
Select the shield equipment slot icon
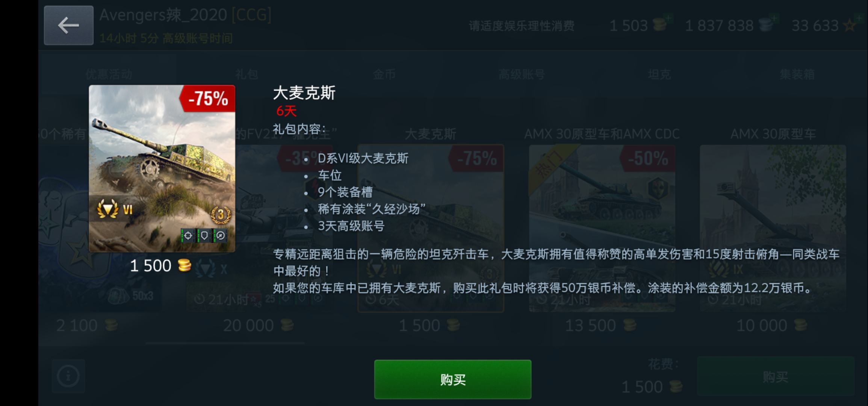(x=204, y=236)
